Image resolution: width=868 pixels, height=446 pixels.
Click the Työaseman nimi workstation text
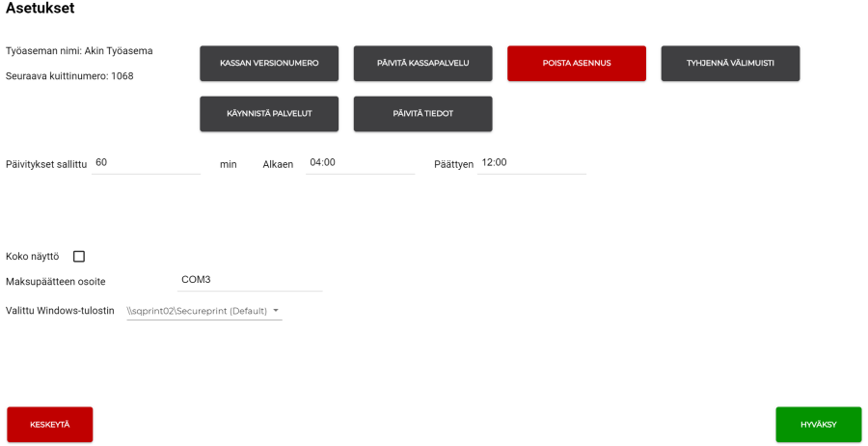(79, 51)
